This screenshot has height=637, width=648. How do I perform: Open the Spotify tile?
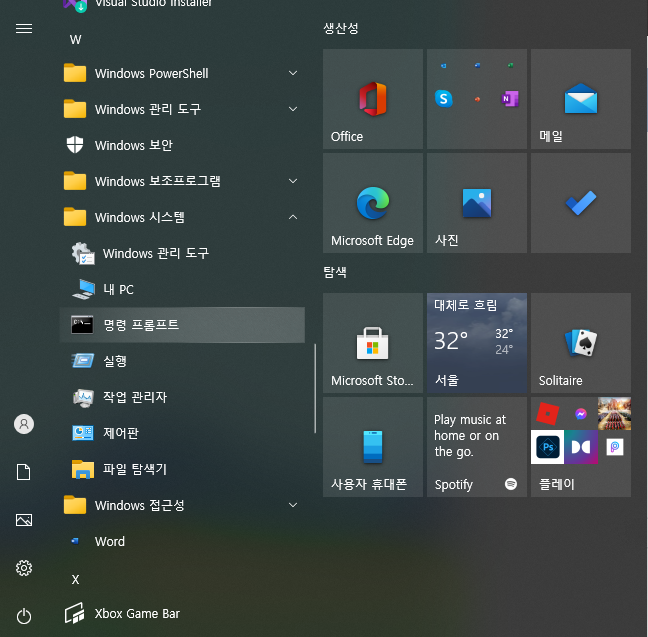point(477,447)
